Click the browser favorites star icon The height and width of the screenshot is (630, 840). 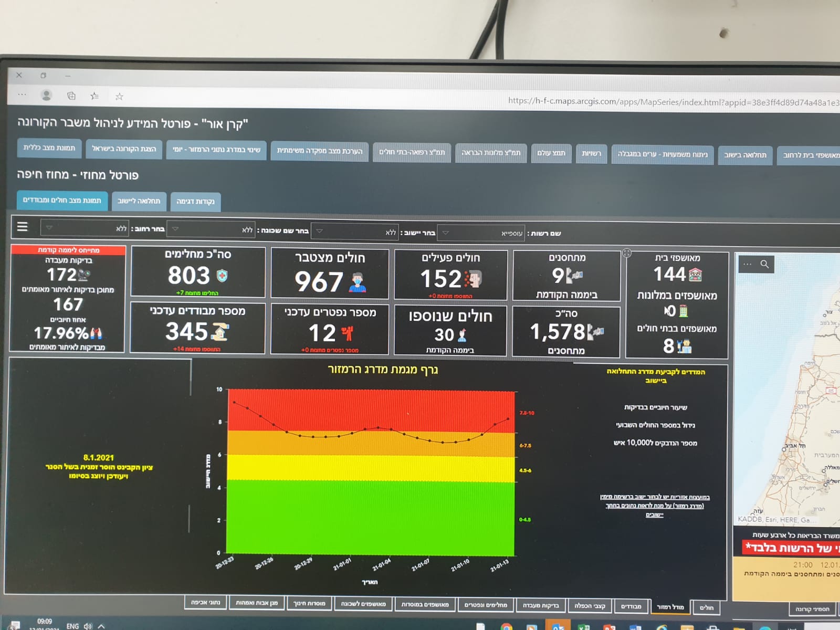[x=119, y=97]
